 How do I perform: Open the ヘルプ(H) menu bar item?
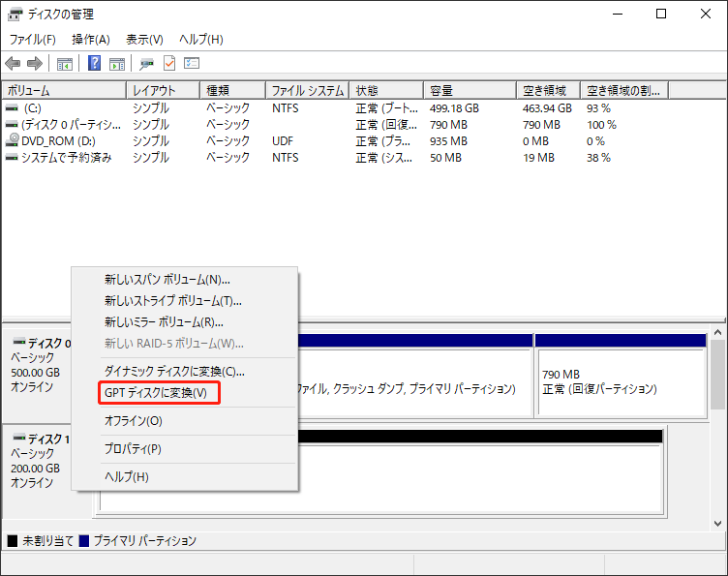201,40
